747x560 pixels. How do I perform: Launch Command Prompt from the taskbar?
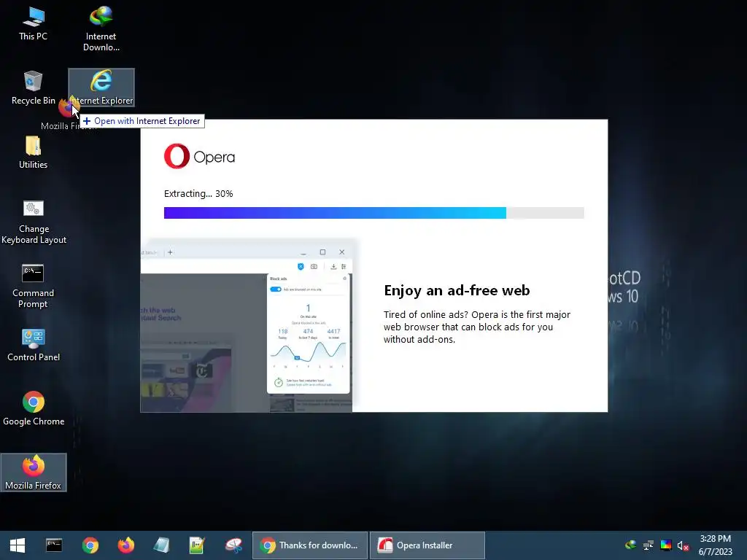pyautogui.click(x=54, y=545)
